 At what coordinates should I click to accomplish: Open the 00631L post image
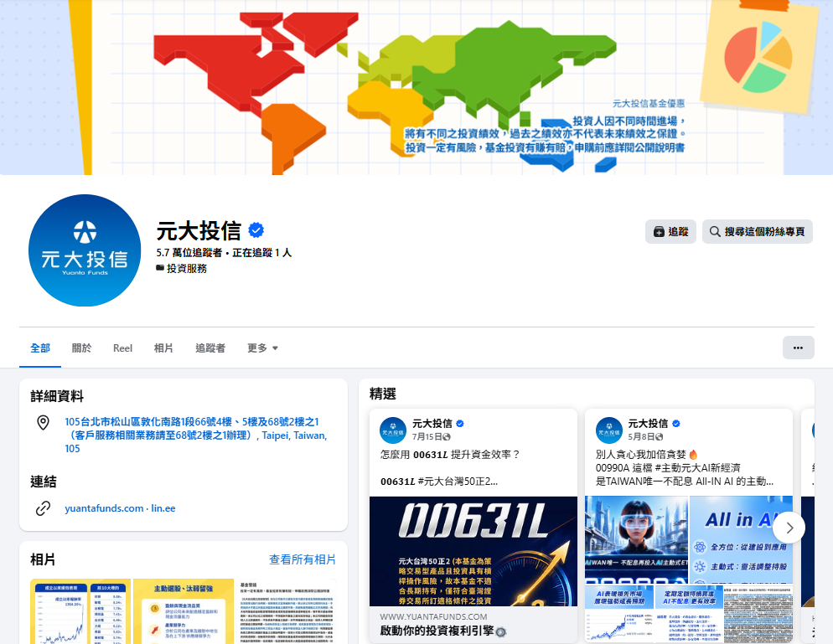473,551
